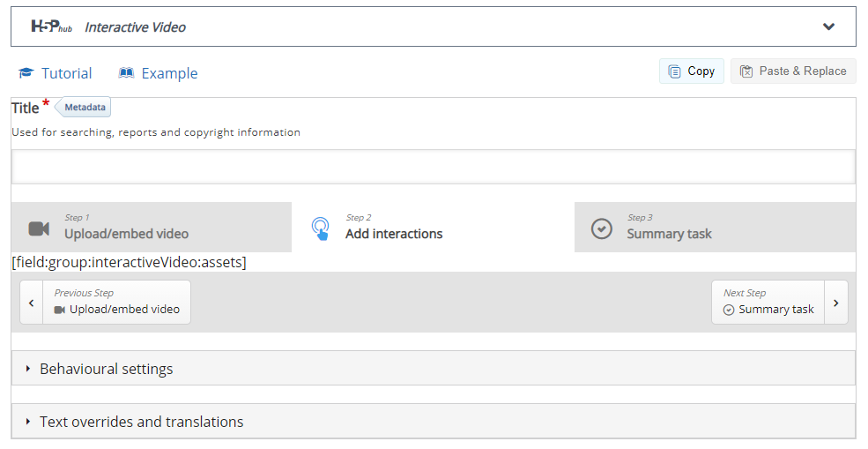Expand the Behavioural settings section

pyautogui.click(x=434, y=368)
